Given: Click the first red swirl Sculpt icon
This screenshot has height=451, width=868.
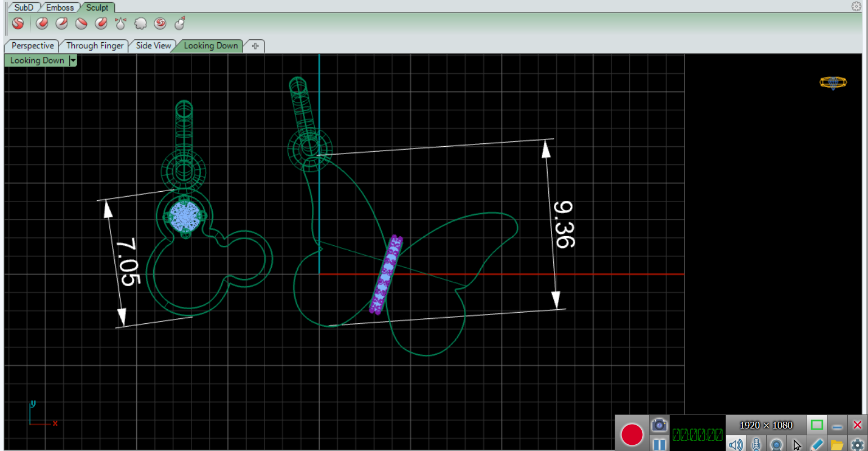Looking at the screenshot, I should click(x=18, y=23).
